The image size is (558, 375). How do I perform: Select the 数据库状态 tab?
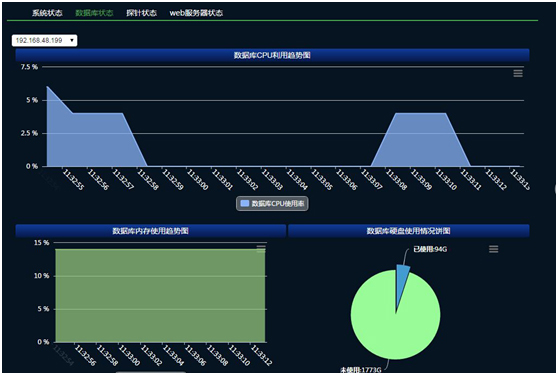[x=94, y=13]
